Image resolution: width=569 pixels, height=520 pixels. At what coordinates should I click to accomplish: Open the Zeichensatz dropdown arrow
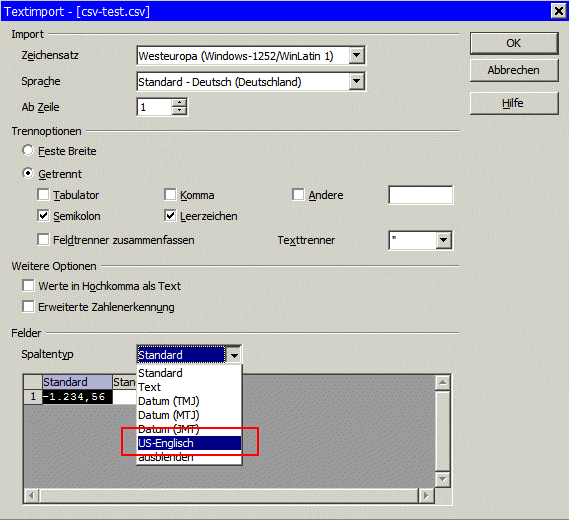(x=357, y=56)
